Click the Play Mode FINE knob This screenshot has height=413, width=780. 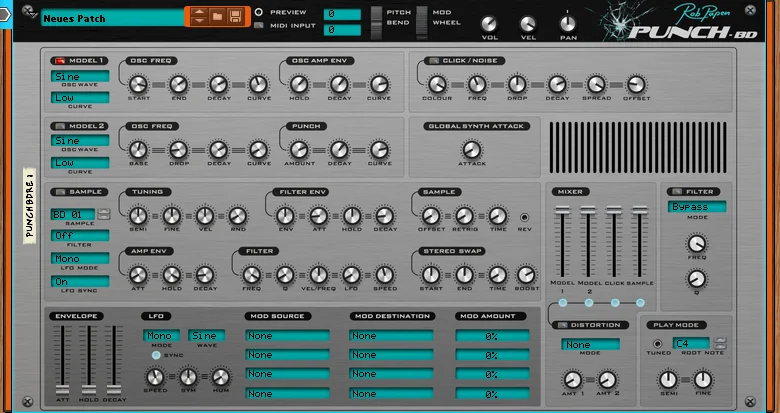[702, 380]
